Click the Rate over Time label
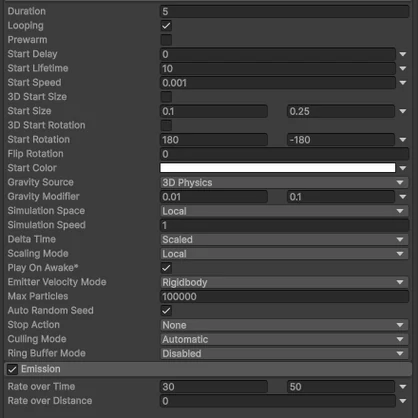This screenshot has height=418, width=418. click(x=41, y=387)
